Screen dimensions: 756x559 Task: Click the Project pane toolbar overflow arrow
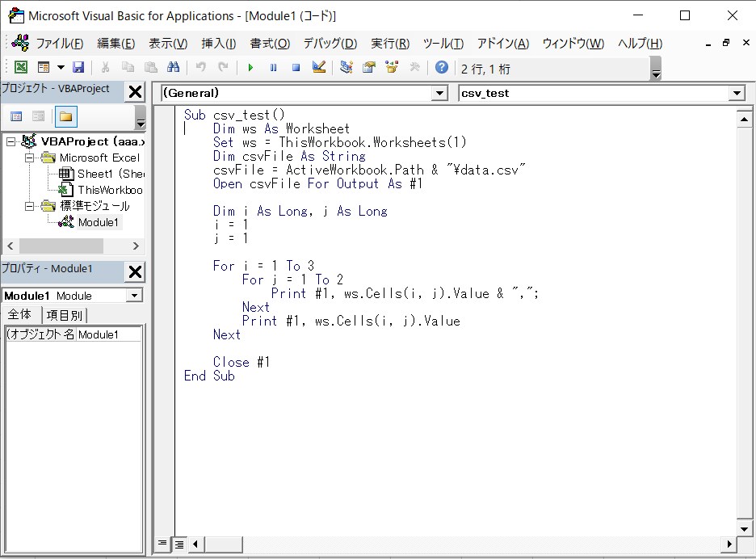[x=140, y=117]
